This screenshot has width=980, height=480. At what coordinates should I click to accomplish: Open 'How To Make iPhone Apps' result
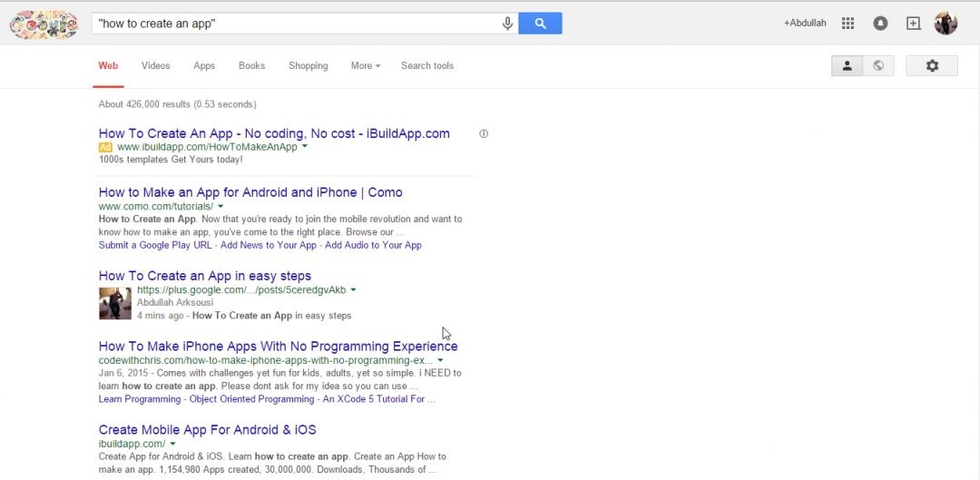[x=279, y=347]
